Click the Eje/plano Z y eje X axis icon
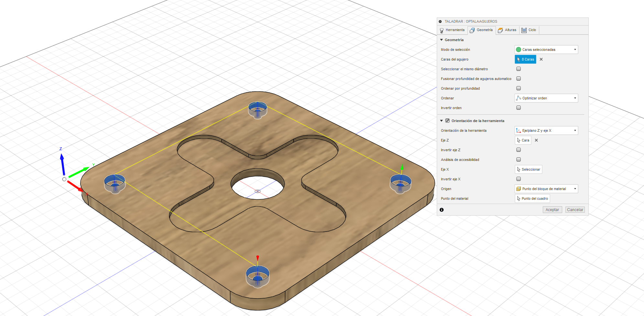 (x=519, y=130)
